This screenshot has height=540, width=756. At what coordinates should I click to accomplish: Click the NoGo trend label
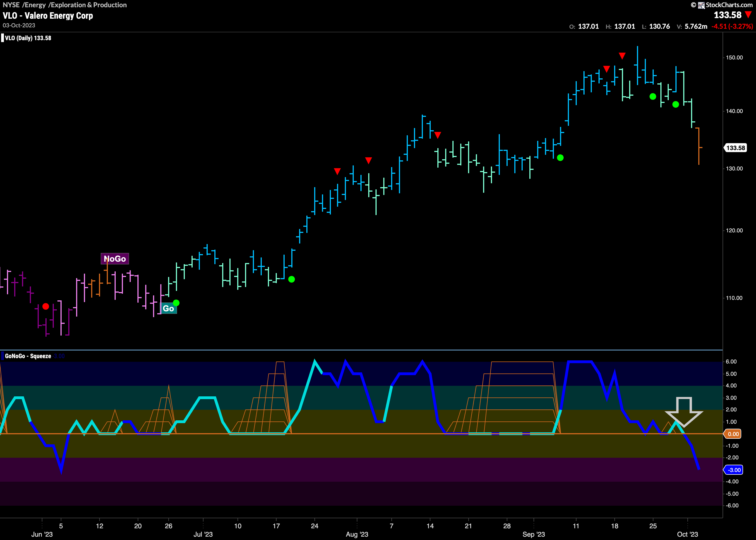click(115, 259)
